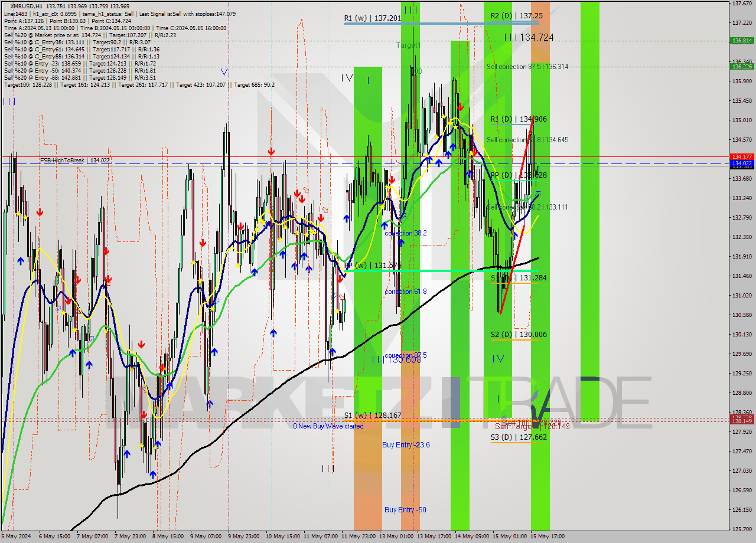
Task: Select Sell correction 61.8 | 134.645 label
Action: (527, 140)
